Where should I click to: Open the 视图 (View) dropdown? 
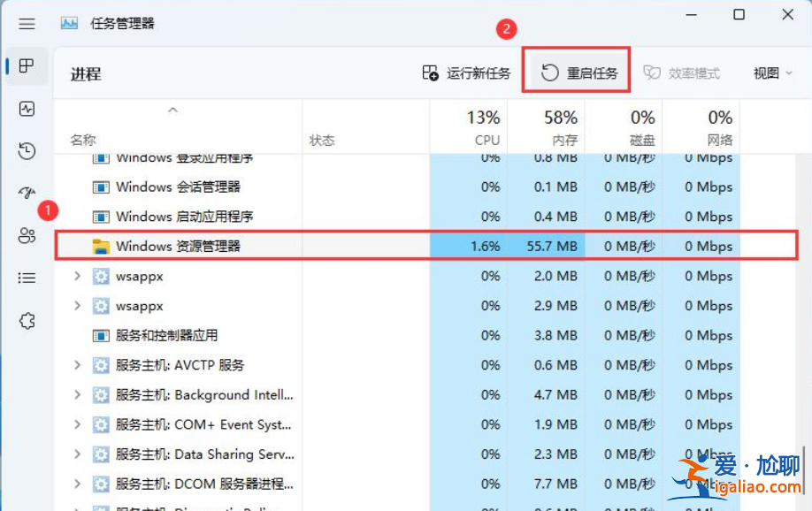(772, 73)
